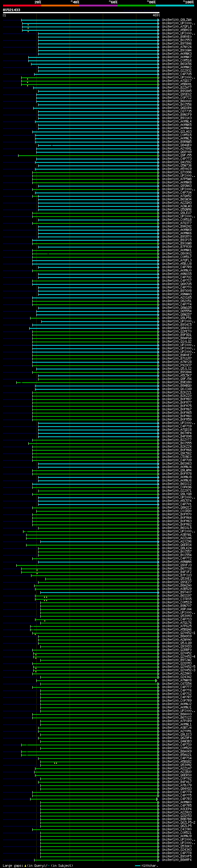Click the red ~20% identity legend bar

pyautogui.click(x=22, y=6)
